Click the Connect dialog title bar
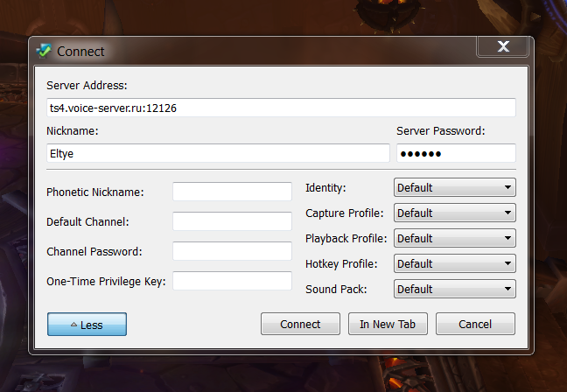This screenshot has width=567, height=392. 262,51
